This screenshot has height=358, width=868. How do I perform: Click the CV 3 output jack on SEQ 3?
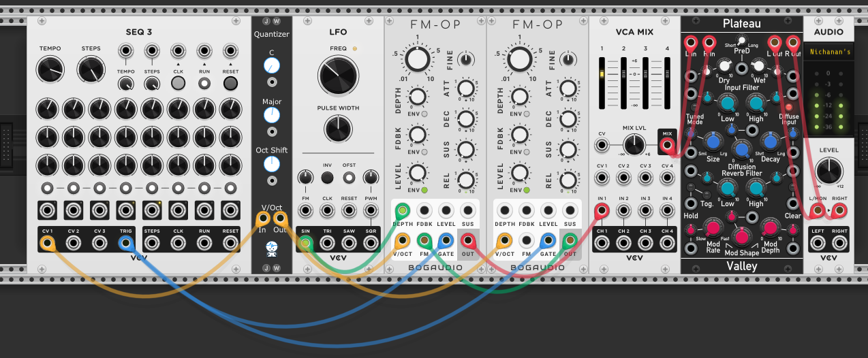point(99,243)
